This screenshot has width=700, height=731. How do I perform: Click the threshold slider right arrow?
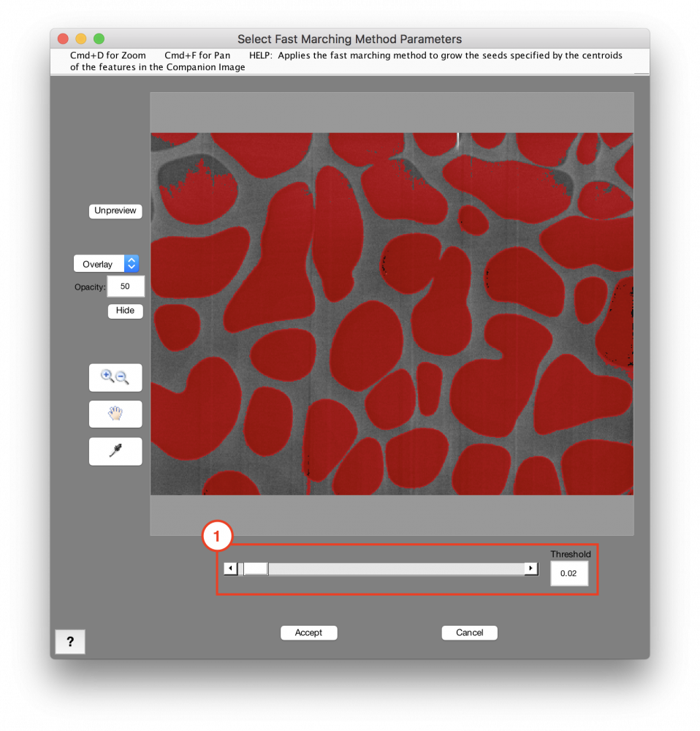click(530, 568)
